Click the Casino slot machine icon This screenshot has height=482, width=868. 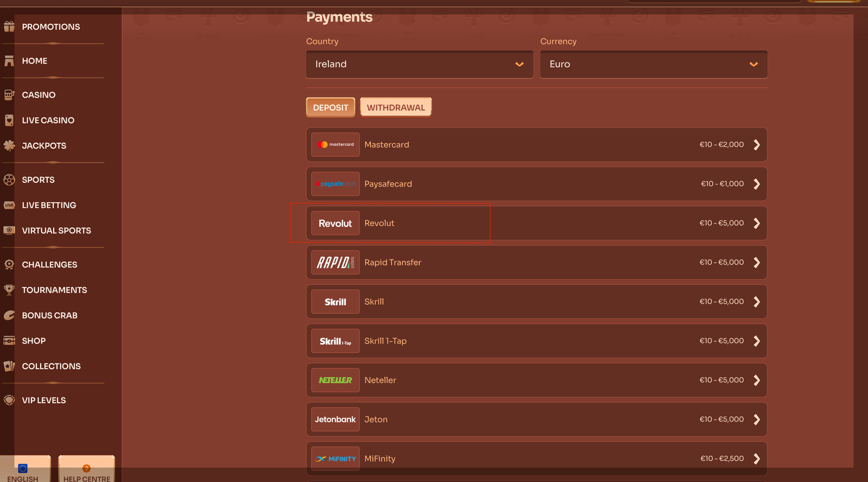[x=9, y=95]
